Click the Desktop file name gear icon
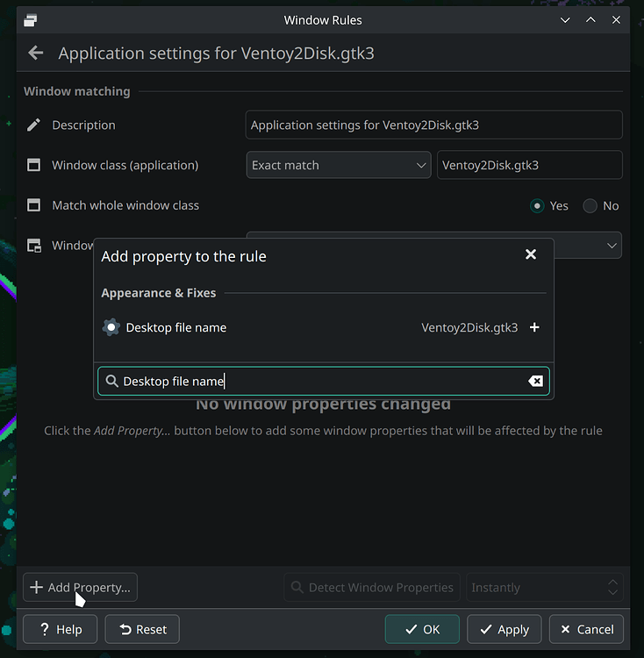This screenshot has width=644, height=658. (111, 327)
